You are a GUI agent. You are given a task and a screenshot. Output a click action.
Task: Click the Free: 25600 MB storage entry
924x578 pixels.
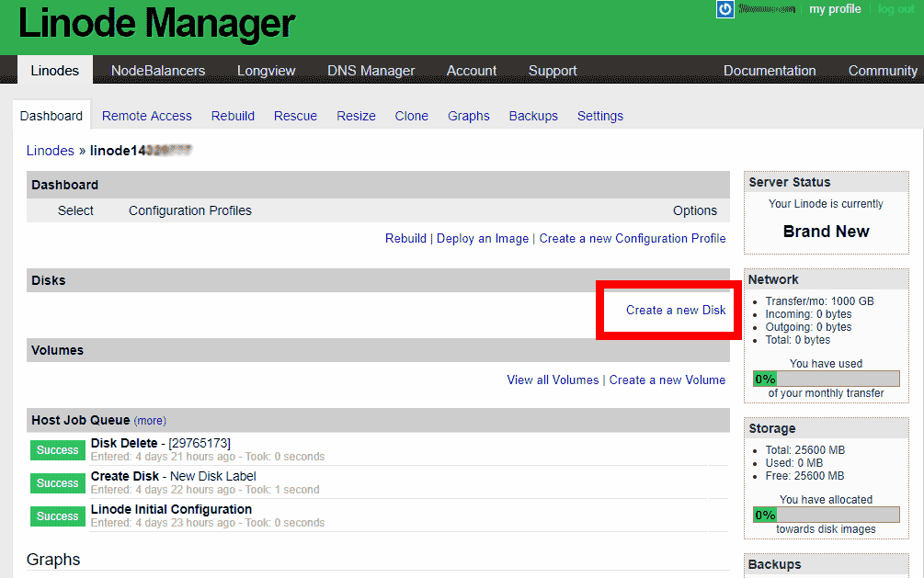pos(805,476)
